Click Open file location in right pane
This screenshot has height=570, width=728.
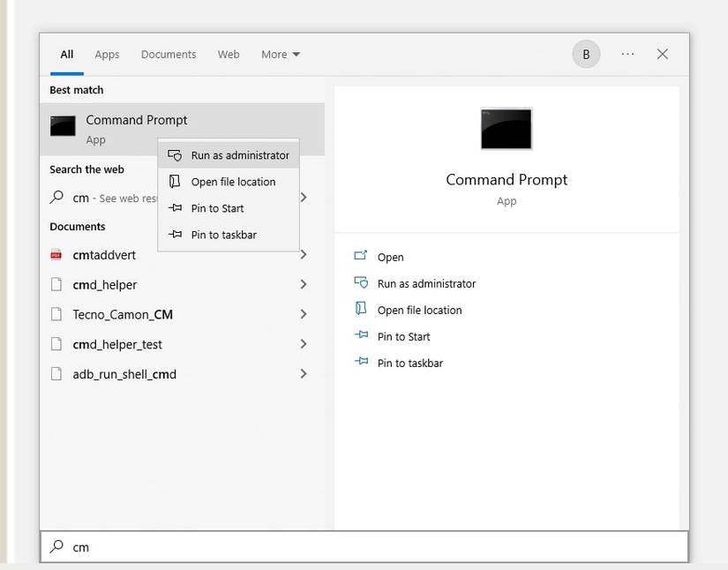pyautogui.click(x=420, y=310)
